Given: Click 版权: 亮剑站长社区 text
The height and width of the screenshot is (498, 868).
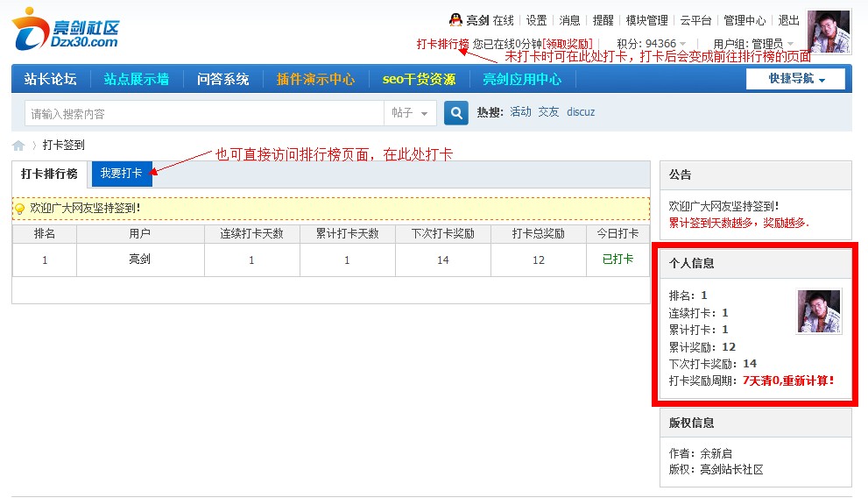Looking at the screenshot, I should pyautogui.click(x=716, y=470).
